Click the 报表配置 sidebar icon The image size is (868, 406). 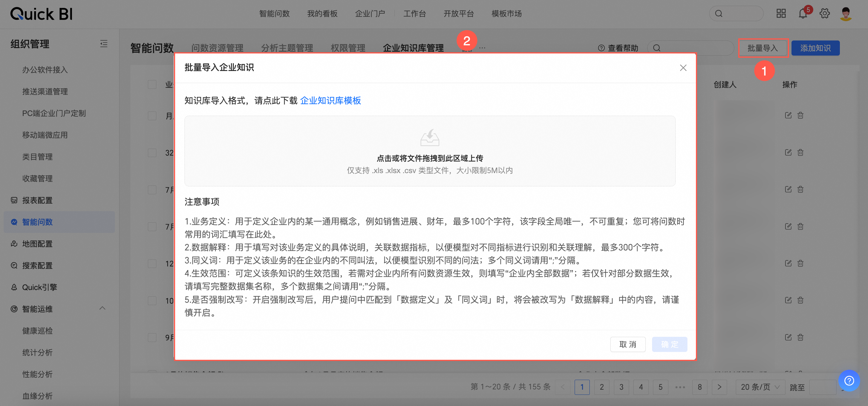(x=14, y=200)
